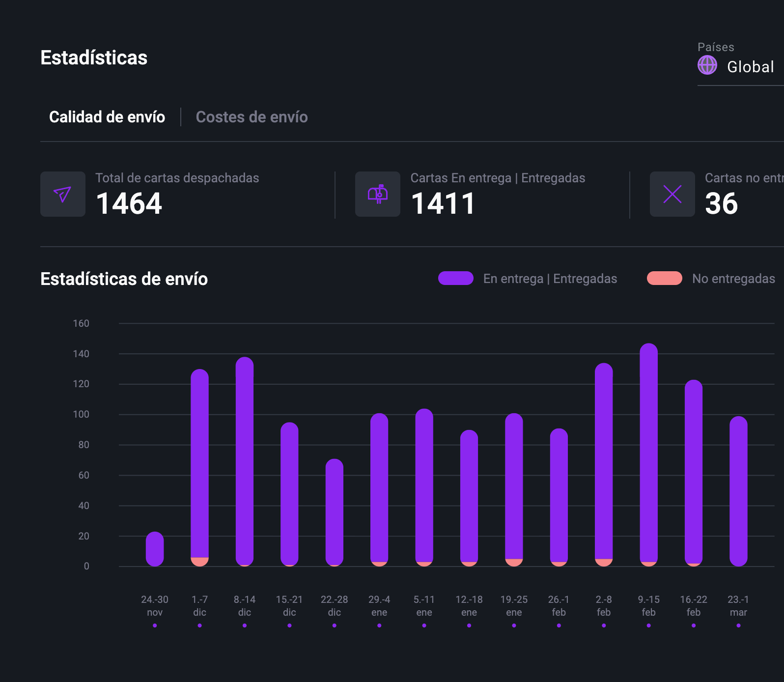Click the 1411 delivered letters figure
Screen dimensions: 784x682
tap(443, 203)
